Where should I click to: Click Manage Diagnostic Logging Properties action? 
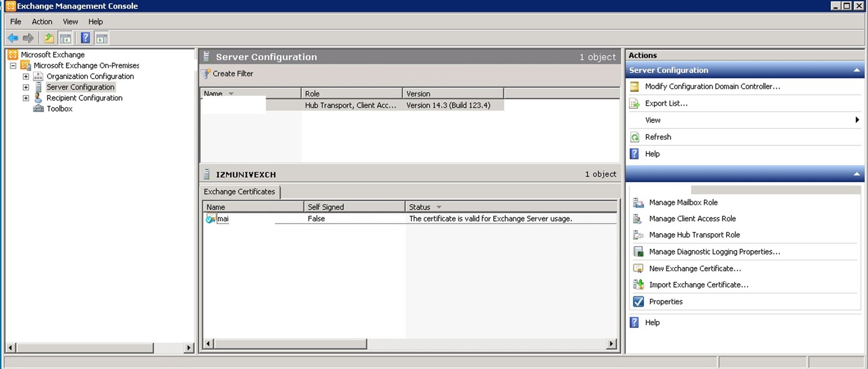[714, 251]
